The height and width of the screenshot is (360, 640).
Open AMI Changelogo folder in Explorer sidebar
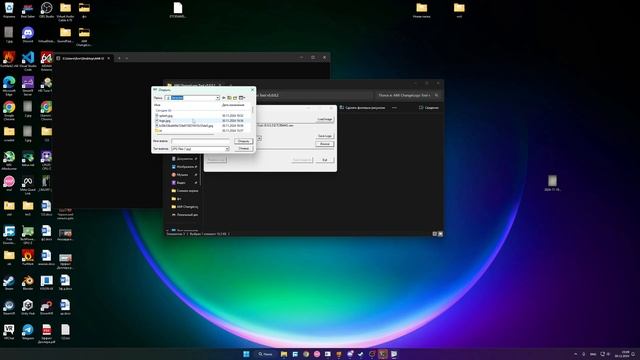click(184, 207)
